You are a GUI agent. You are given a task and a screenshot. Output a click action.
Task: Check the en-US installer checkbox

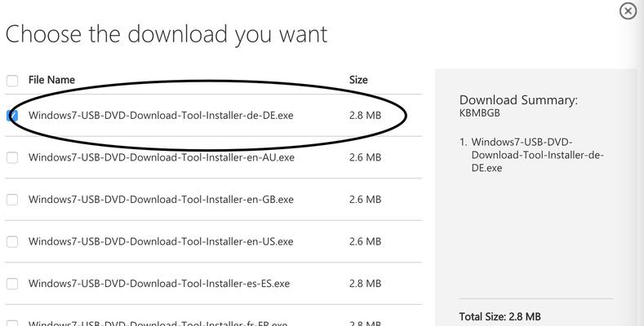(x=12, y=241)
